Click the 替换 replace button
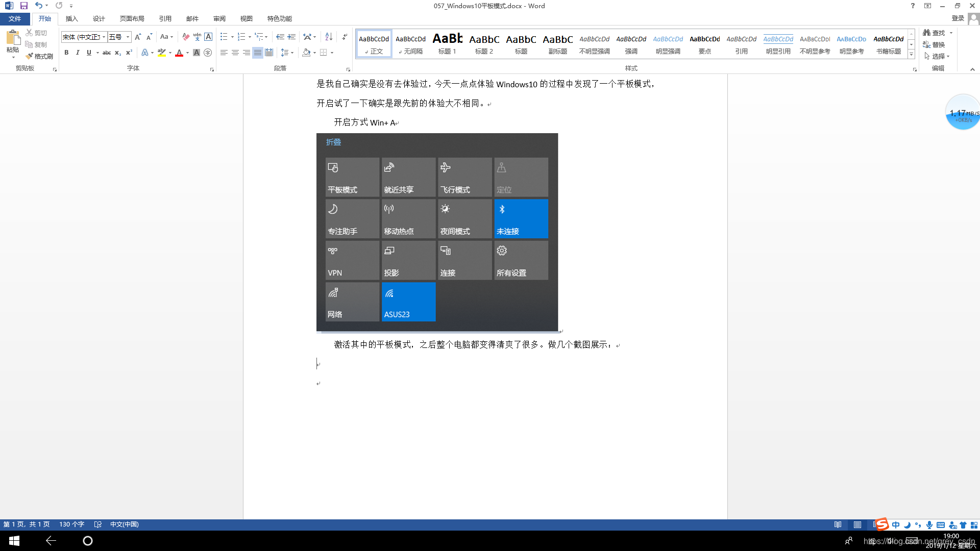Image resolution: width=980 pixels, height=551 pixels. click(x=934, y=44)
